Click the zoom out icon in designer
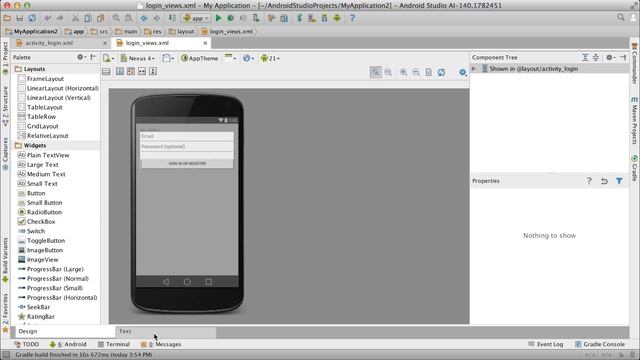This screenshot has height=360, width=640. pos(416,72)
